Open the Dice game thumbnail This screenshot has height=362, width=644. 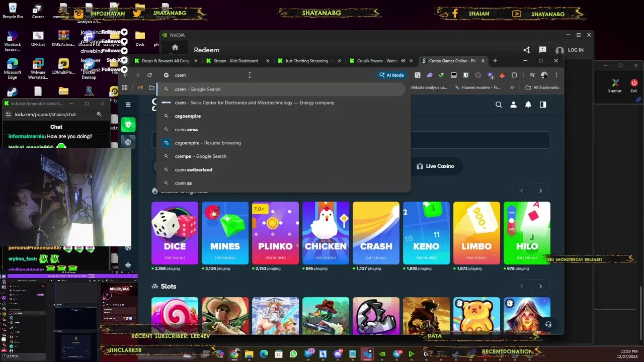tap(175, 233)
